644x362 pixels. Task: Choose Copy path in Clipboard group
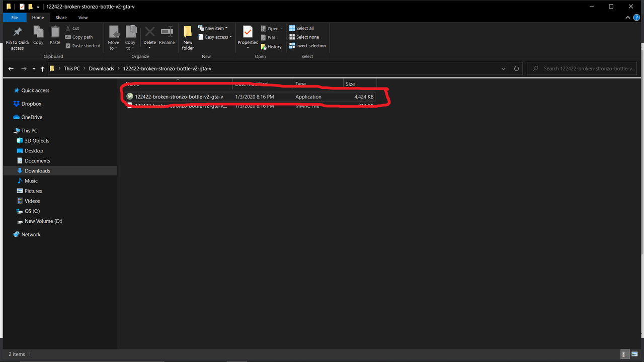pyautogui.click(x=79, y=37)
